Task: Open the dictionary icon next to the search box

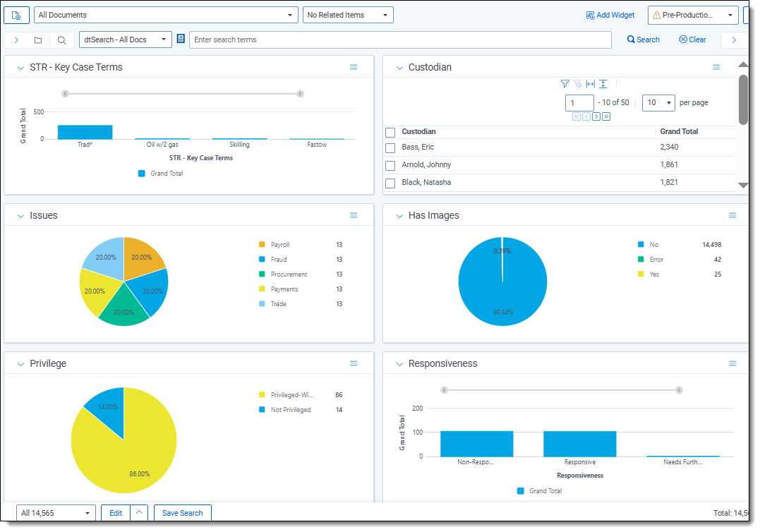Action: coord(181,40)
